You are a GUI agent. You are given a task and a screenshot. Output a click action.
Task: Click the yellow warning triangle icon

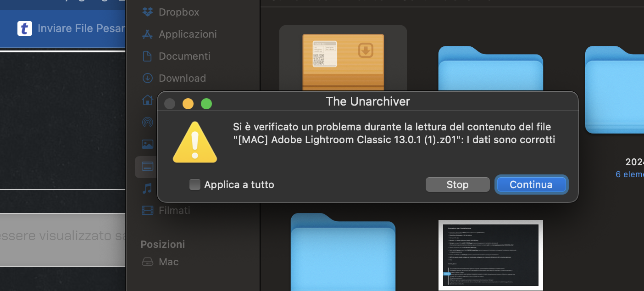point(195,142)
